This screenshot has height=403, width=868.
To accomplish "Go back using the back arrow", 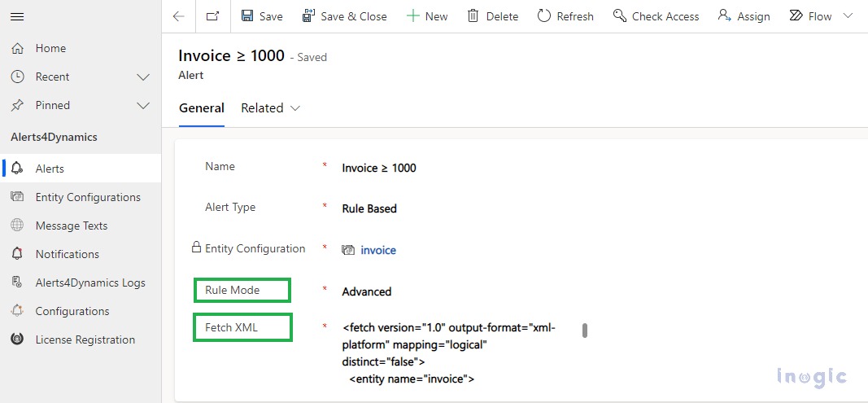I will click(178, 16).
